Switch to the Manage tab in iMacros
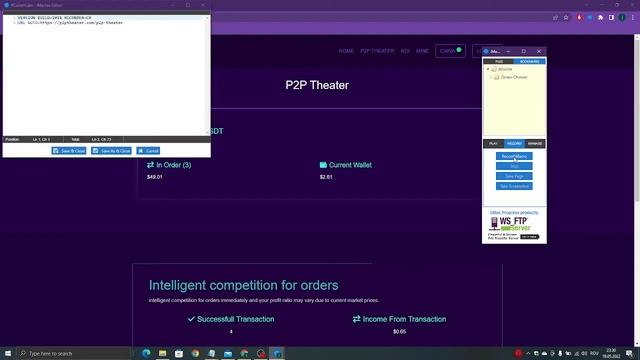 pyautogui.click(x=535, y=144)
